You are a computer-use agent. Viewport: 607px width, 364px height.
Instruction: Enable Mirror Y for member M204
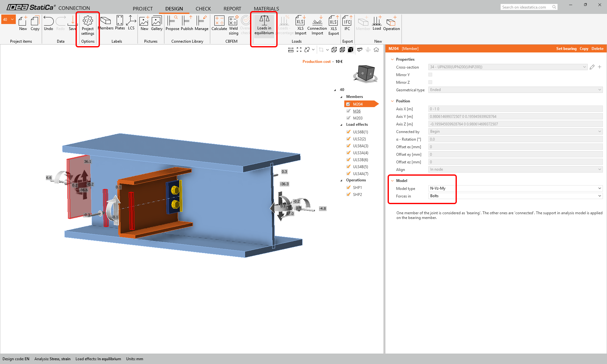430,75
